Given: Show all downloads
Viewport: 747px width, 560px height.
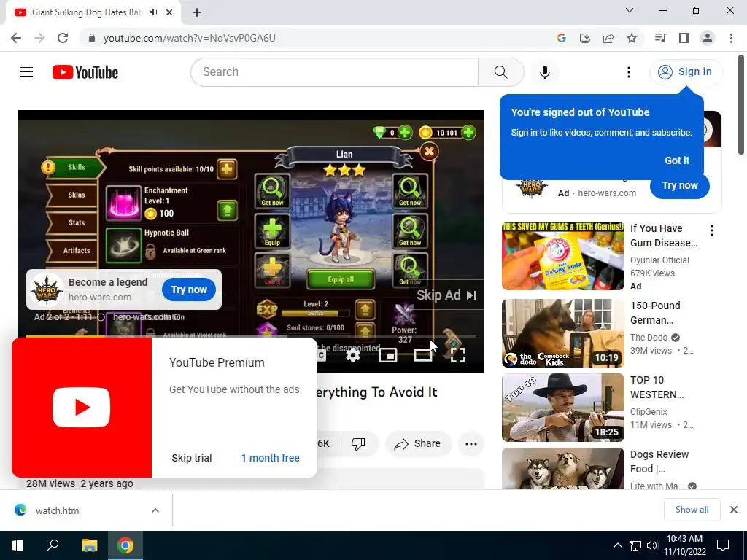Looking at the screenshot, I should click(x=692, y=510).
